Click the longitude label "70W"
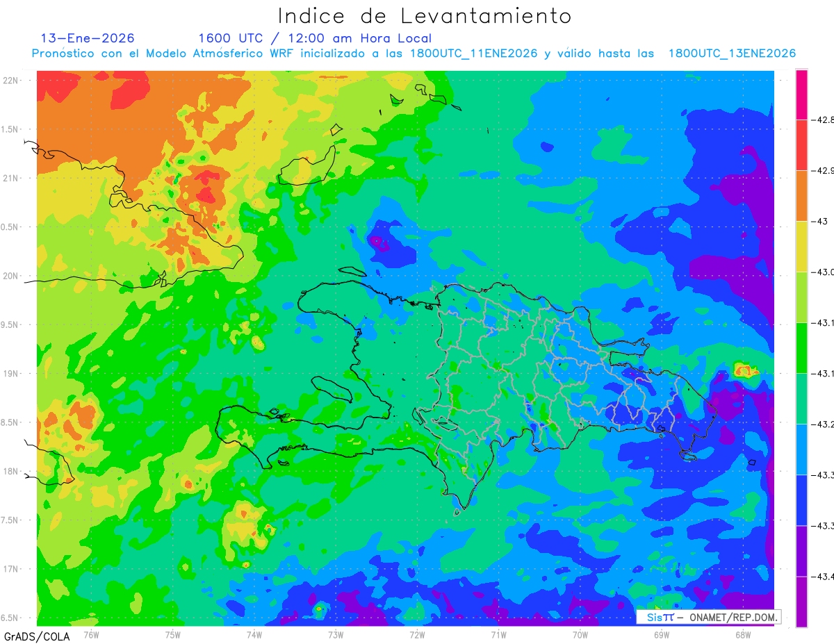Screen dimensions: 834x644 pyautogui.click(x=580, y=634)
